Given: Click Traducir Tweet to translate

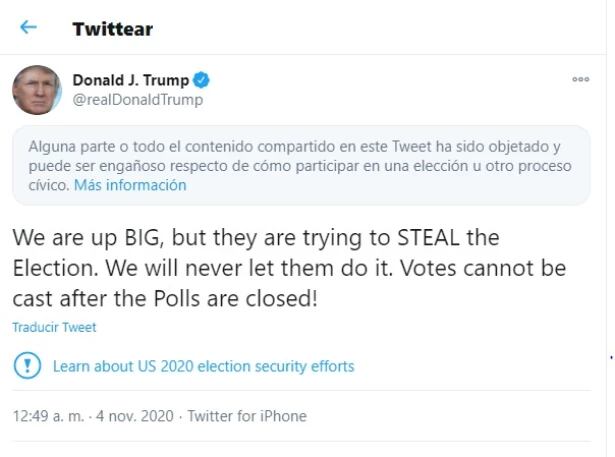Looking at the screenshot, I should point(55,327).
